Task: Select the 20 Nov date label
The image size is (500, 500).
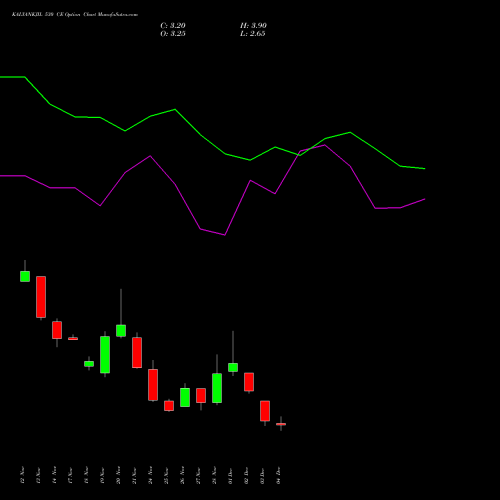Action: coord(119,475)
